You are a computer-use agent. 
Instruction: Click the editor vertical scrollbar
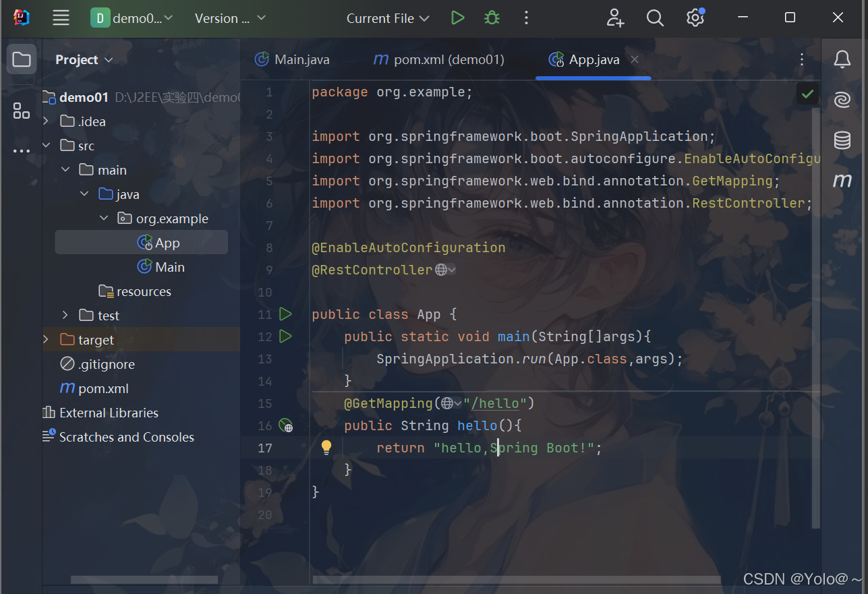click(815, 317)
